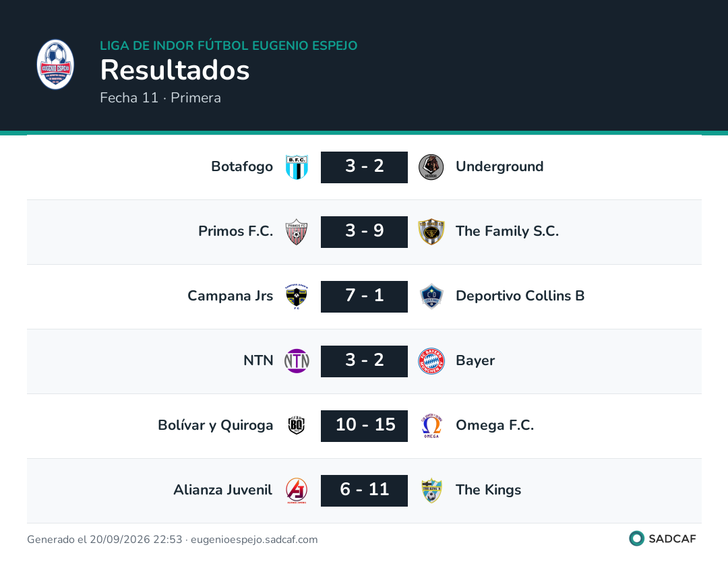728x574 pixels.
Task: Click the Campana Jrs team crest
Action: [297, 296]
